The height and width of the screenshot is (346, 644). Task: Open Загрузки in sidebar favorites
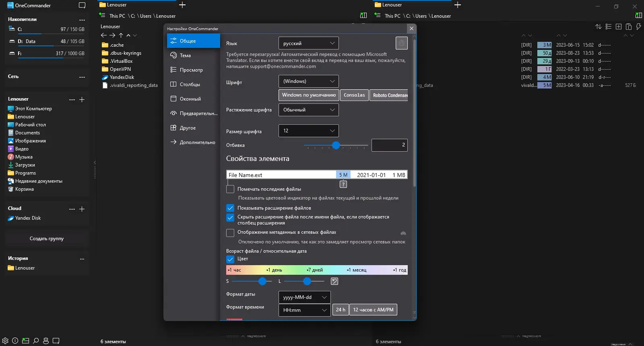[25, 165]
